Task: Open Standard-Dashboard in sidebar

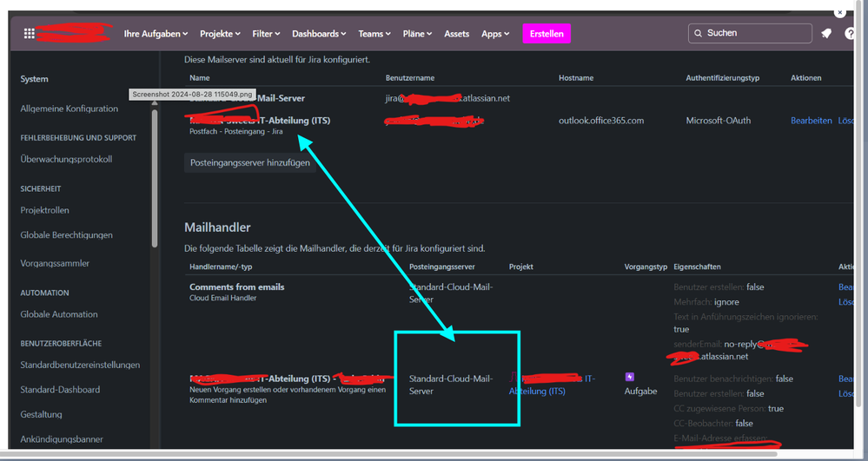Action: pyautogui.click(x=60, y=390)
